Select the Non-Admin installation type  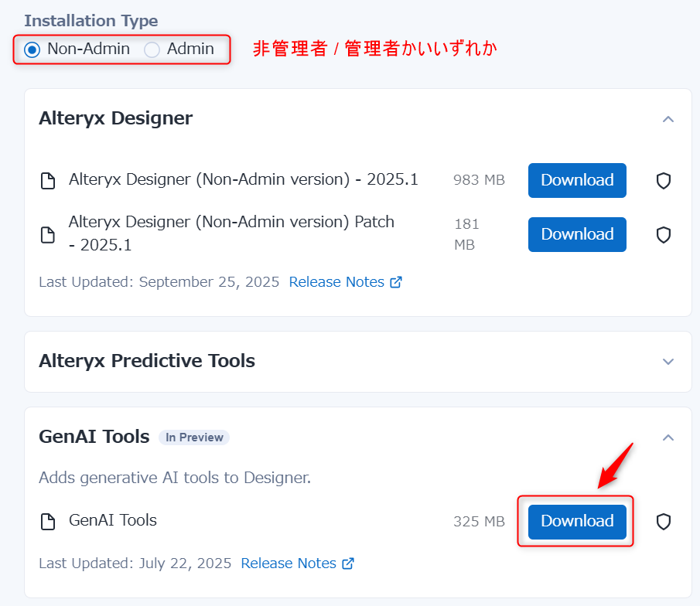click(x=32, y=49)
